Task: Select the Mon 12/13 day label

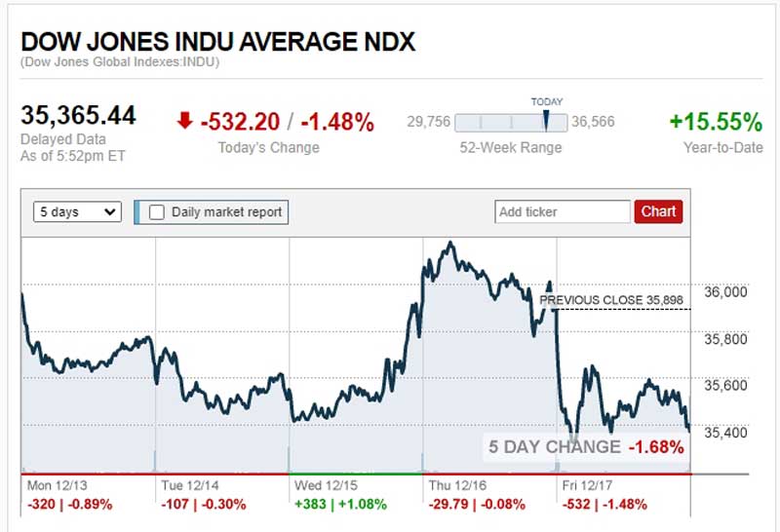Action: tap(57, 484)
